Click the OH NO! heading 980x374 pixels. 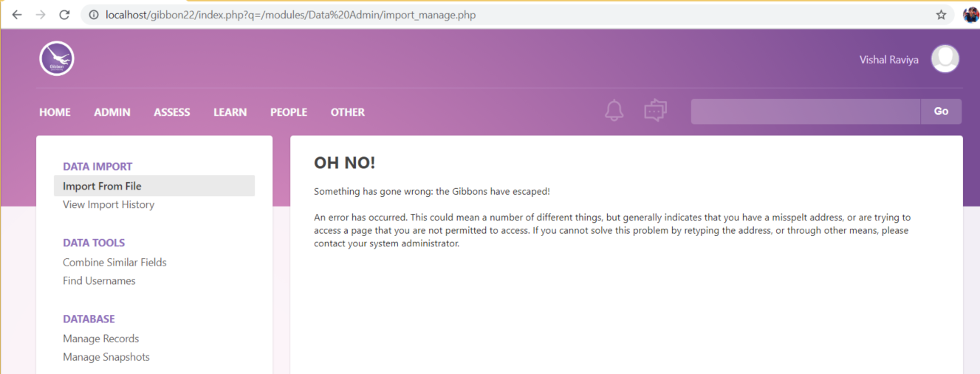pyautogui.click(x=345, y=163)
